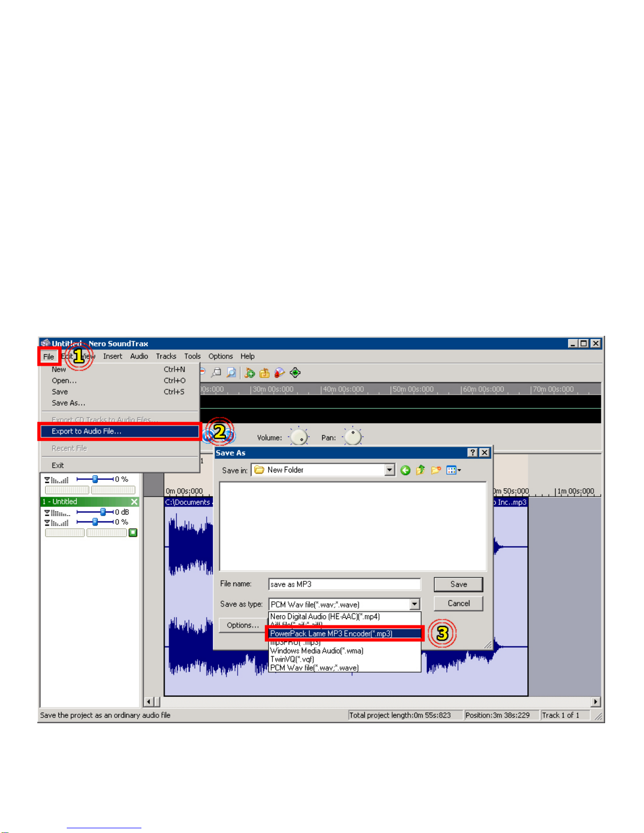The height and width of the screenshot is (833, 644).
Task: Click the File name field 'save as MP3'
Action: pyautogui.click(x=345, y=584)
